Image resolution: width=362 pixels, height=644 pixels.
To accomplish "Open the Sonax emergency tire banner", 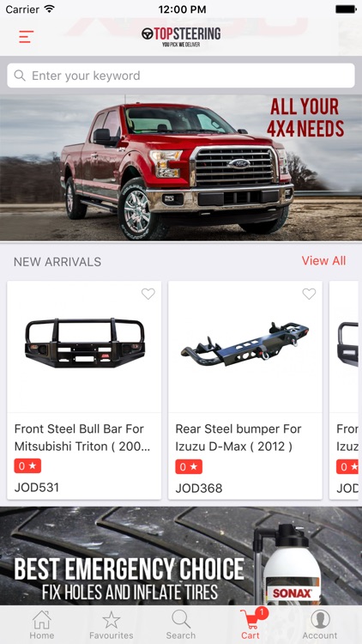I will point(181,556).
